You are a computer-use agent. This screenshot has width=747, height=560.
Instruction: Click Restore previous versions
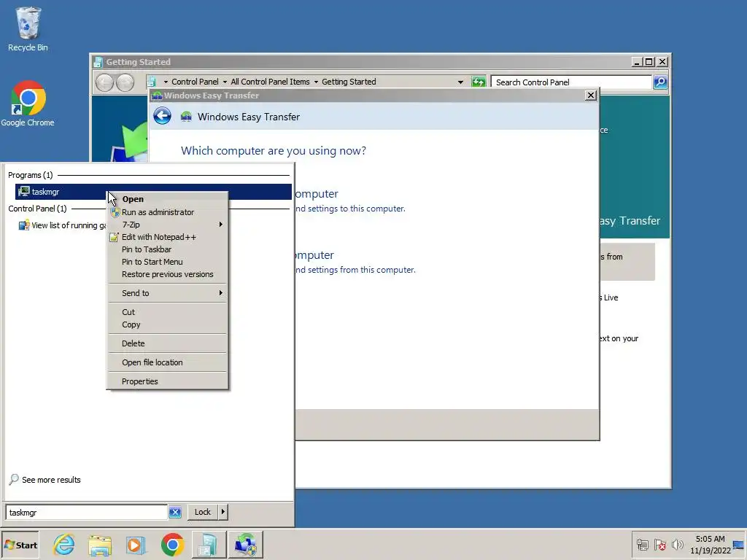tap(167, 274)
